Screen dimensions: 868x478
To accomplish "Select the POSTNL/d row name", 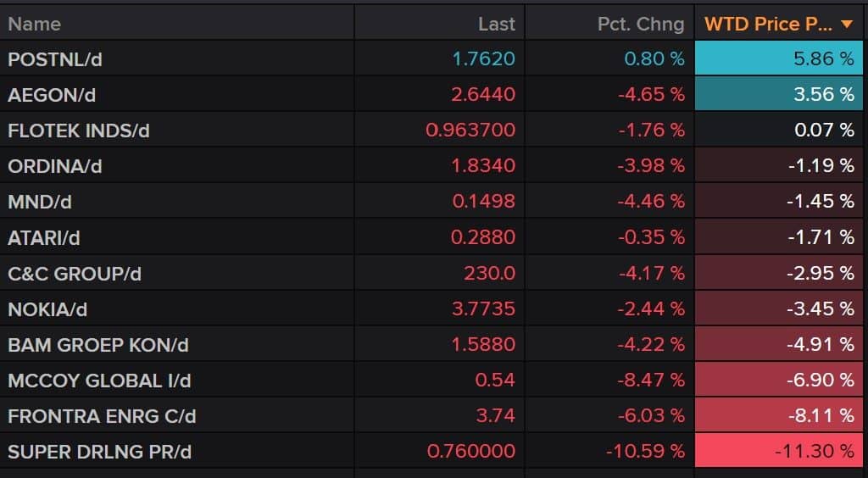I will click(x=55, y=59).
